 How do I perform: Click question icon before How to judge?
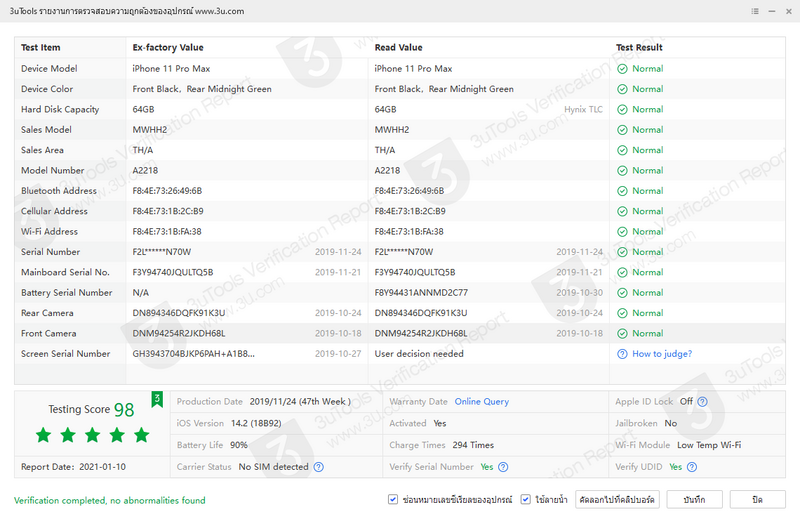point(622,354)
